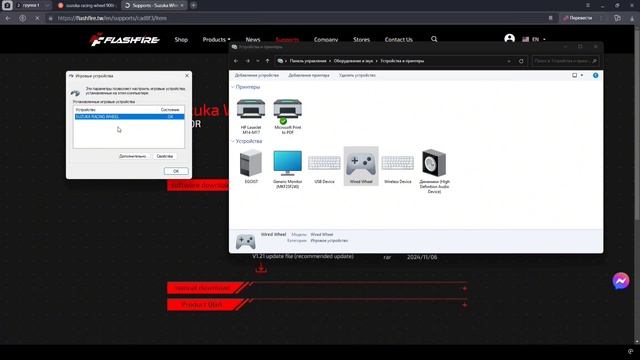The image size is (640, 360).
Task: Open the EN language dropdown
Action: pos(534,39)
